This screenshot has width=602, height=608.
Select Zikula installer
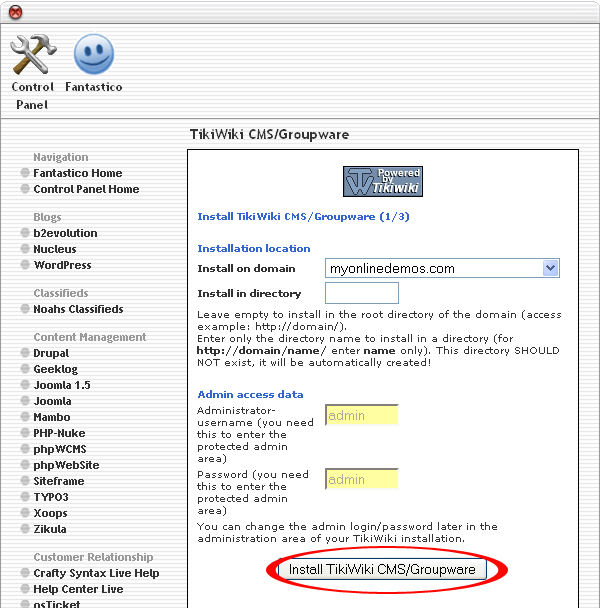(x=50, y=529)
